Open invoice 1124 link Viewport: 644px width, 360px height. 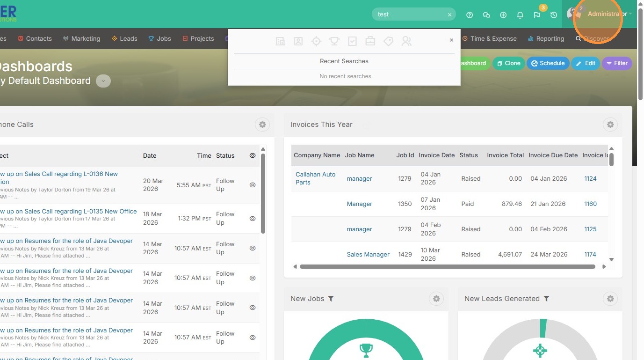590,179
